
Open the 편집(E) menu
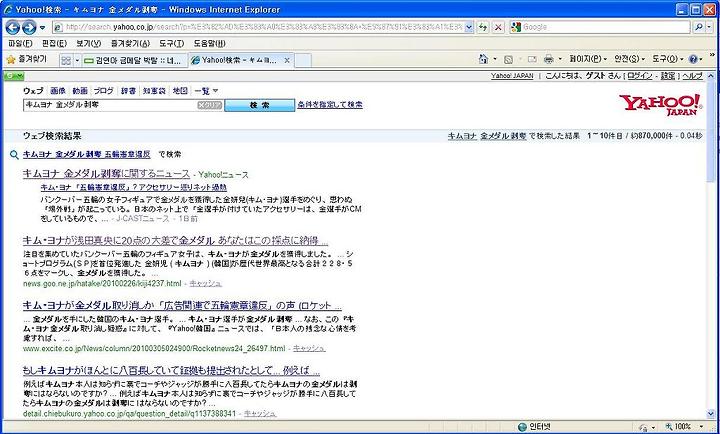[54, 44]
